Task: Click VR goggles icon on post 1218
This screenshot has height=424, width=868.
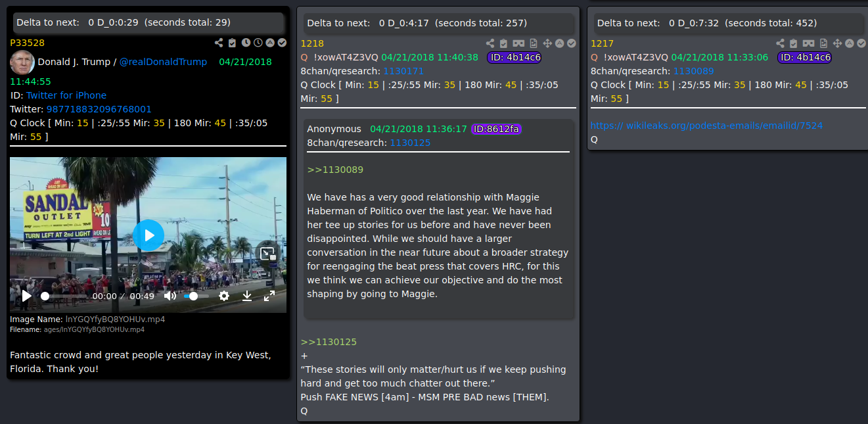Action: [518, 43]
